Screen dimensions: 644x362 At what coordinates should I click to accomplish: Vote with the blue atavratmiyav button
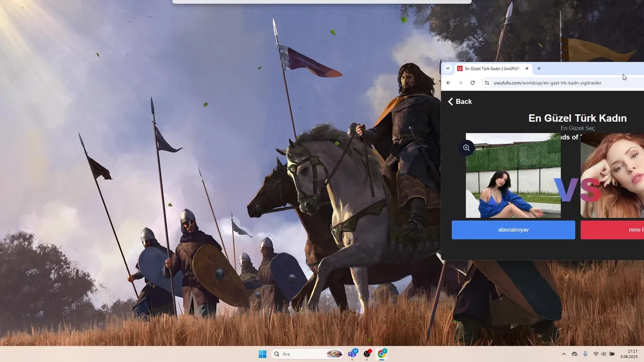[513, 230]
